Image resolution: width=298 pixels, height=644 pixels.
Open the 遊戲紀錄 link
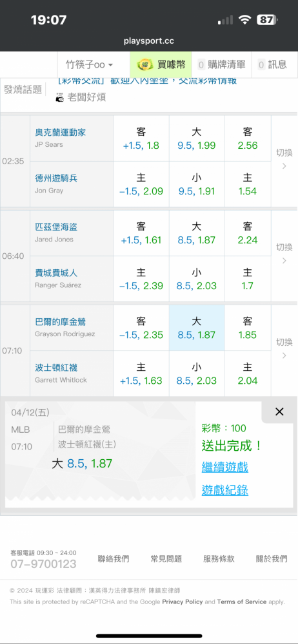(x=224, y=490)
